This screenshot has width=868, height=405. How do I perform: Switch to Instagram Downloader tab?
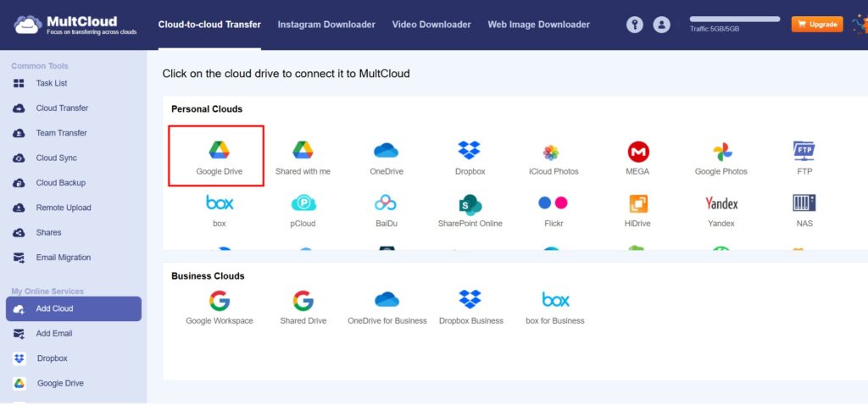(326, 25)
